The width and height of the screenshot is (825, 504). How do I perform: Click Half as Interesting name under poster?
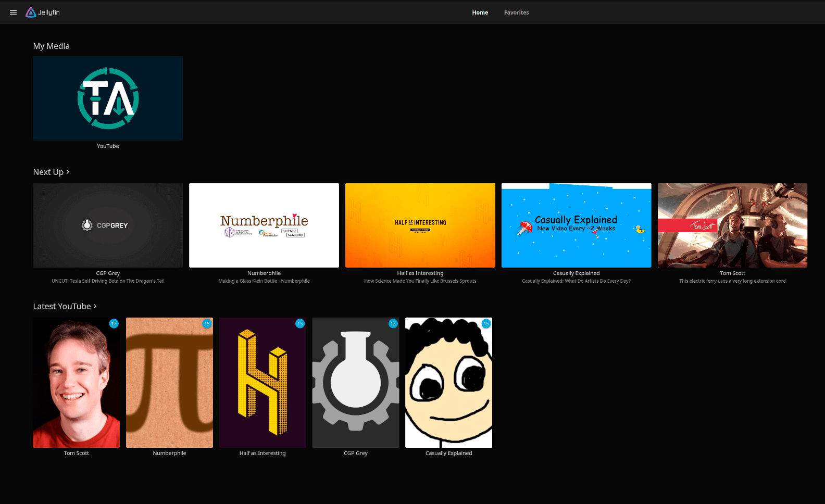(x=262, y=453)
